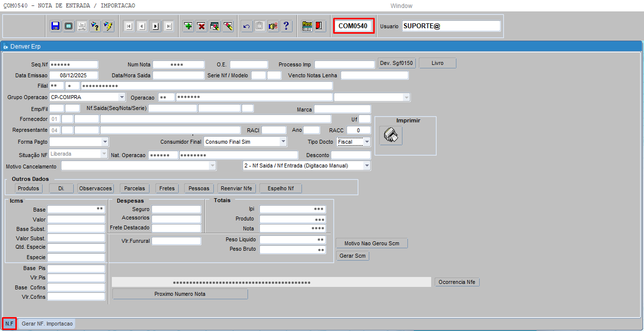The width and height of the screenshot is (644, 331).
Task: Open the Consumidor Final dropdown
Action: [x=283, y=142]
